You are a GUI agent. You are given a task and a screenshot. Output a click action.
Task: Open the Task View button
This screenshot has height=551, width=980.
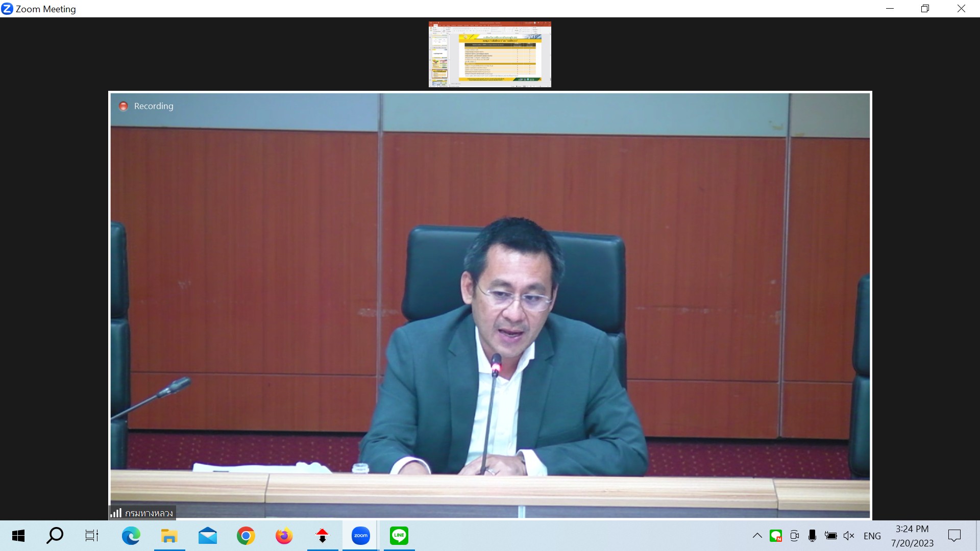tap(92, 536)
